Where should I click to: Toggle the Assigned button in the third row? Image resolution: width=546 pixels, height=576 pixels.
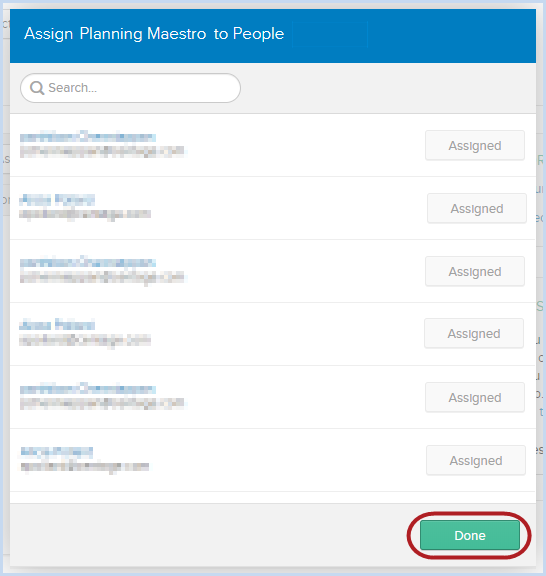(475, 271)
